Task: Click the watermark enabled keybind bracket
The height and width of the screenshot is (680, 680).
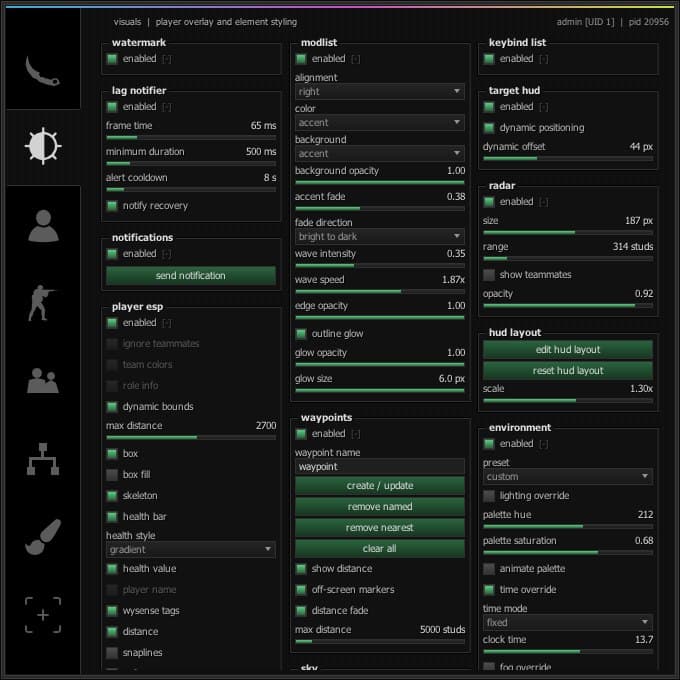Action: pyautogui.click(x=167, y=59)
